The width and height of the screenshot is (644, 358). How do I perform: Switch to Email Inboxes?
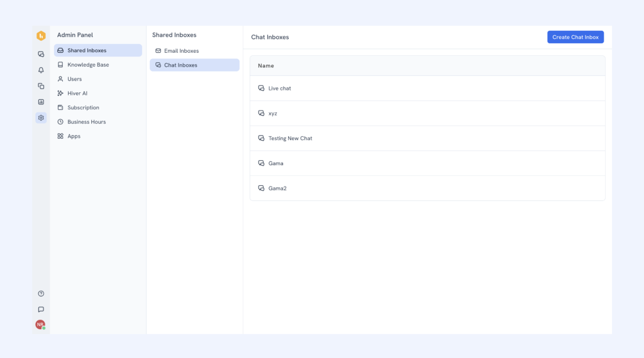tap(181, 51)
